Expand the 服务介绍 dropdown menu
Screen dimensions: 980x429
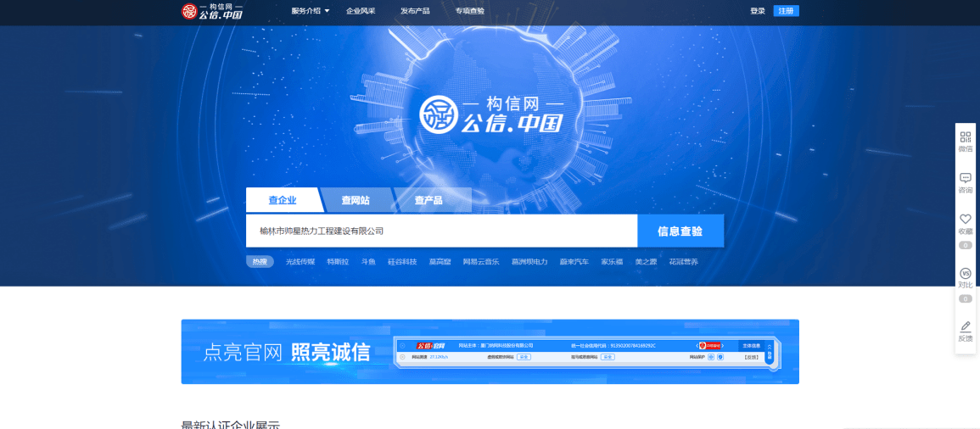click(x=310, y=11)
